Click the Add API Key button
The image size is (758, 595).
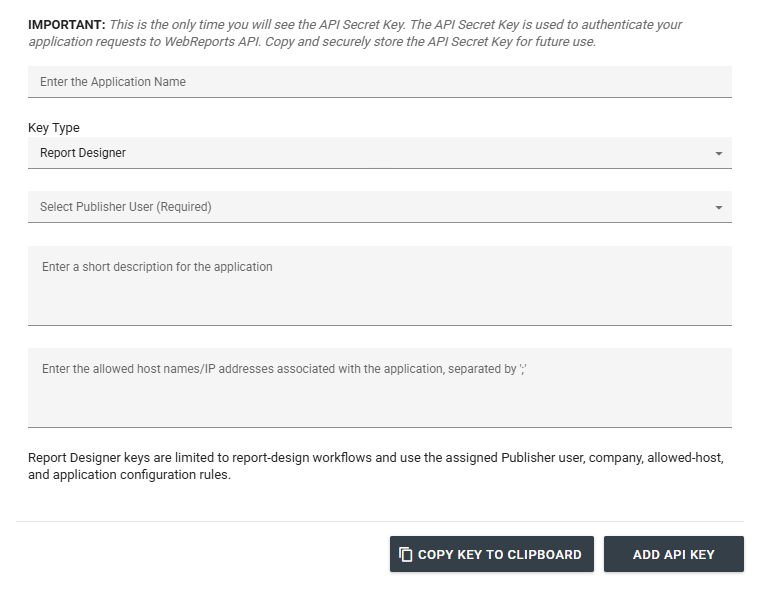[673, 554]
